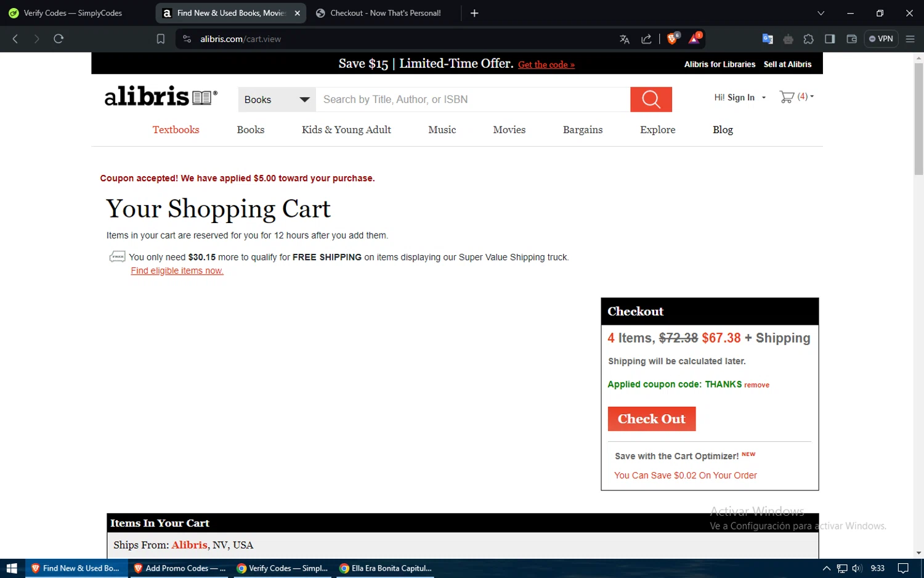Image resolution: width=924 pixels, height=578 pixels.
Task: Click the taskbar network icon
Action: tap(842, 568)
